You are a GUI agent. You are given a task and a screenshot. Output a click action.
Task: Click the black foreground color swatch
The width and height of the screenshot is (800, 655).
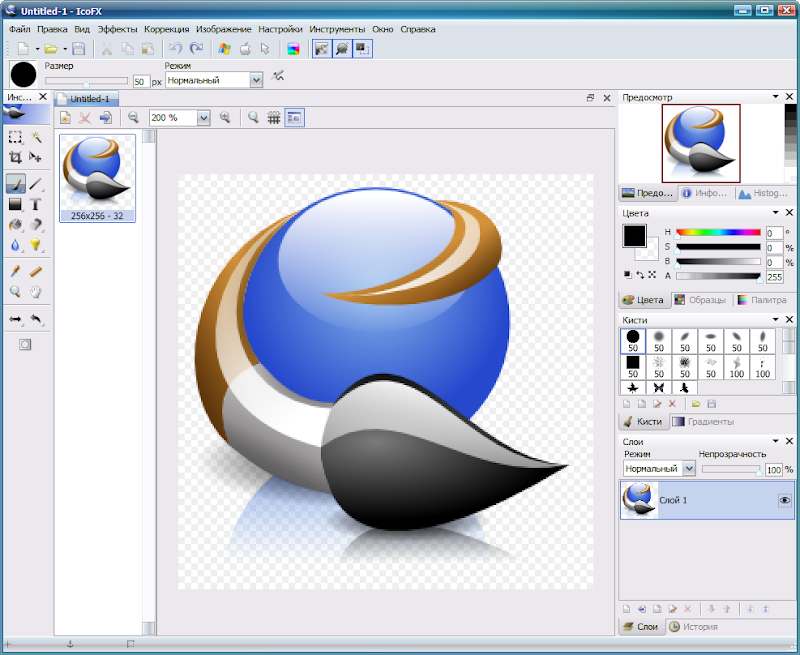click(x=634, y=236)
